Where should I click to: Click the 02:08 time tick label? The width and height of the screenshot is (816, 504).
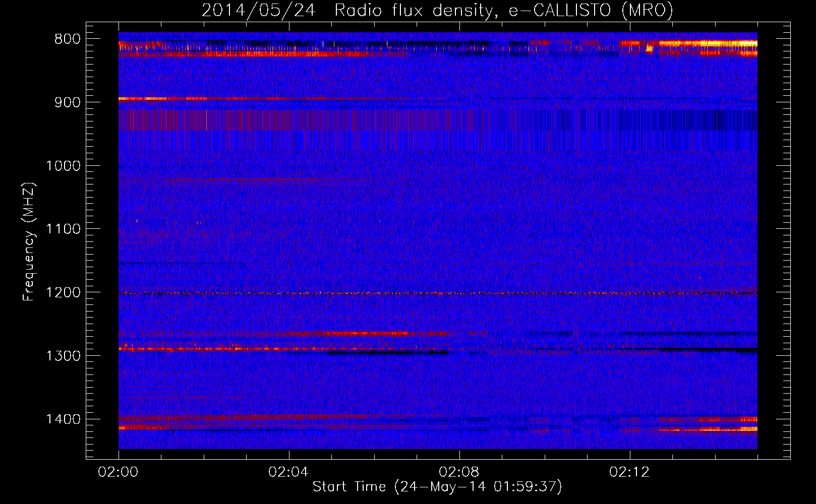459,472
